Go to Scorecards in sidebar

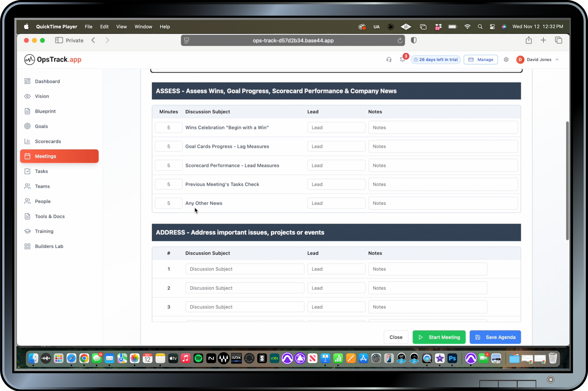click(48, 141)
